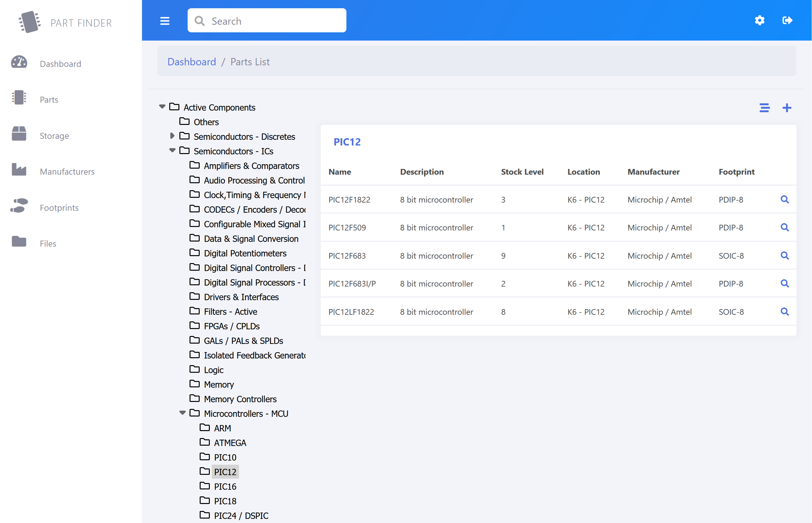
Task: Expand Semiconductors - Discretes folder arrow
Action: tap(172, 136)
